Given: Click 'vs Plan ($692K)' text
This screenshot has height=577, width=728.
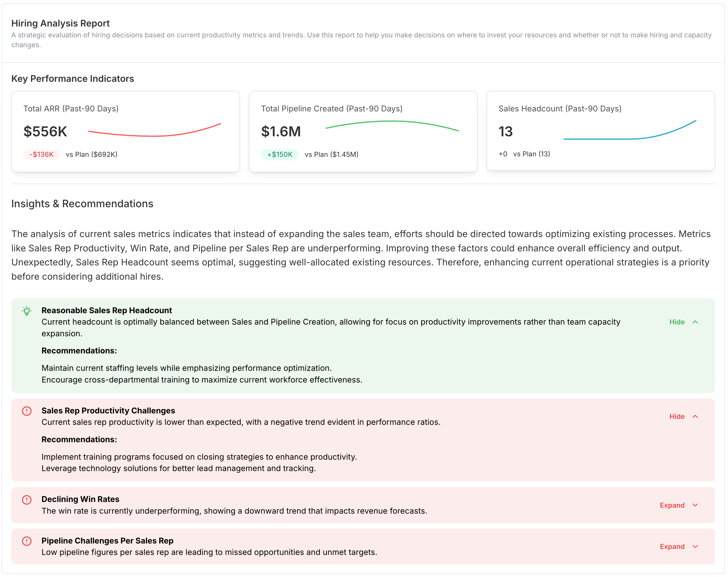Looking at the screenshot, I should 91,155.
